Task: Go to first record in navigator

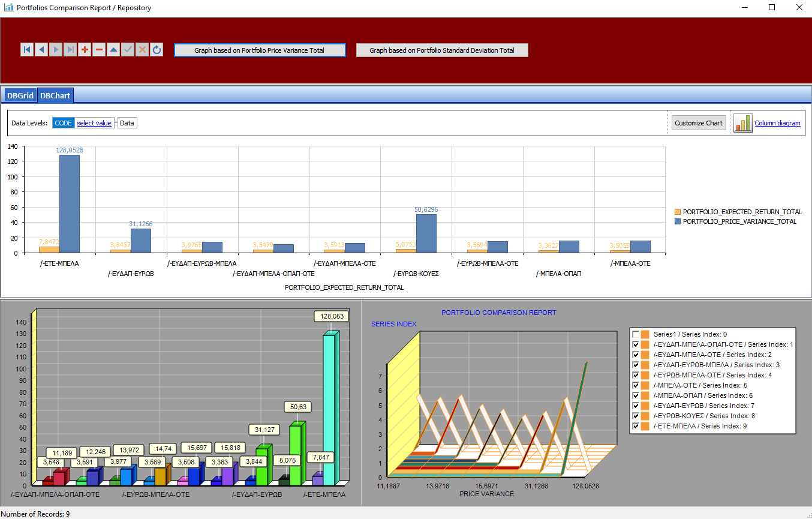Action: pos(27,50)
